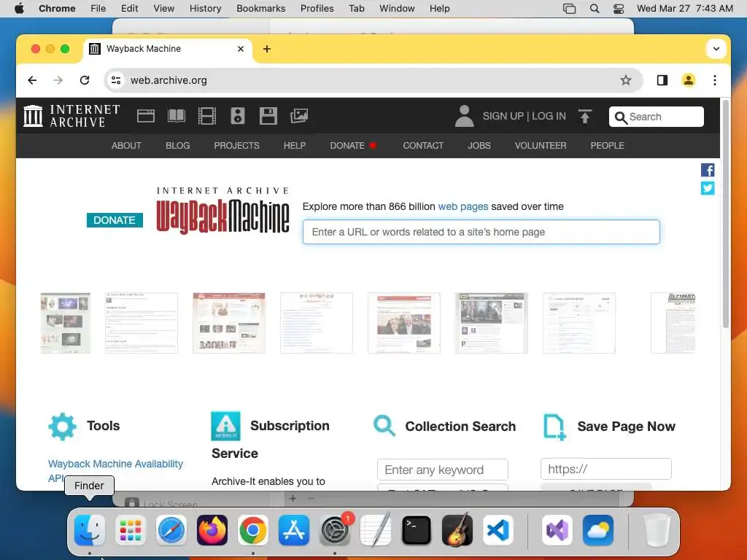Open Chrome three-dot menu
Screen dimensions: 747x560
click(x=715, y=80)
